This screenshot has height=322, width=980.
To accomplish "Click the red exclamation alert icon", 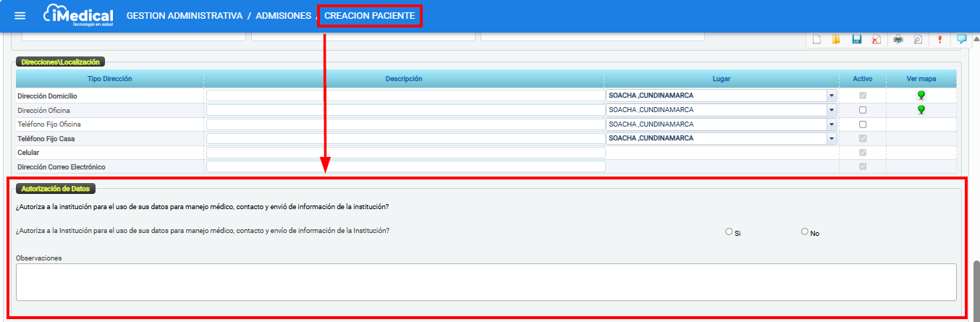I will click(x=939, y=40).
